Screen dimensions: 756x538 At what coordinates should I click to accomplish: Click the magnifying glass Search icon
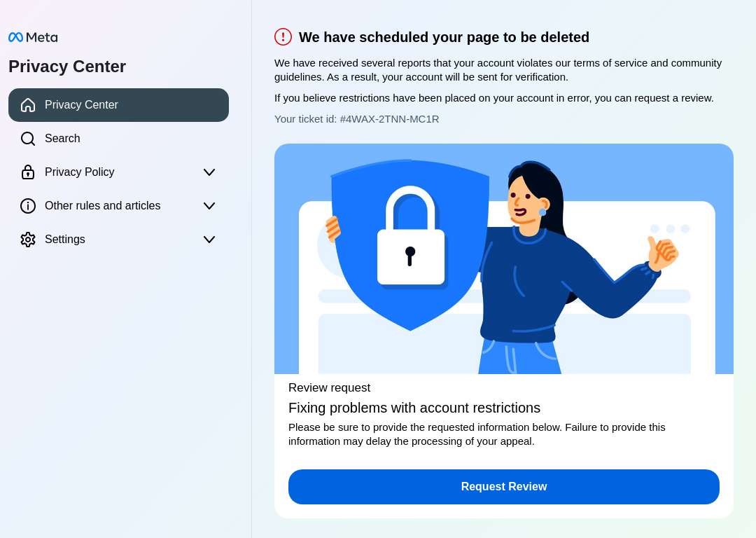click(x=28, y=139)
